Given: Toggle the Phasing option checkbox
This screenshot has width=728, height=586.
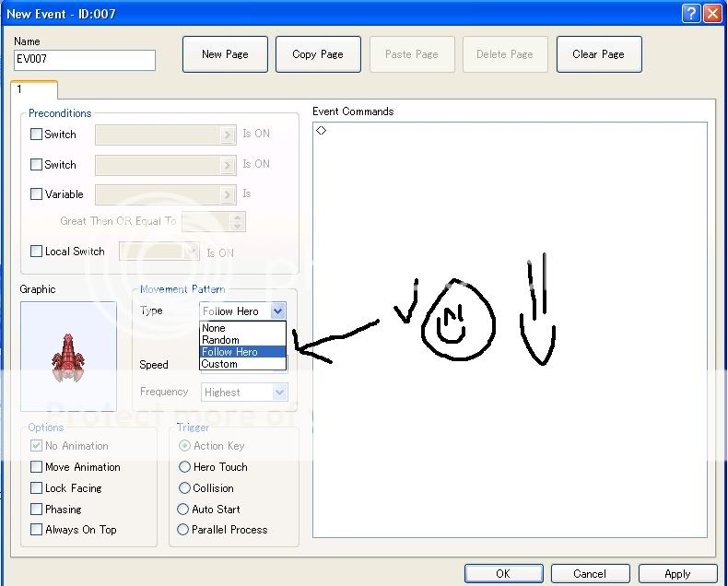Looking at the screenshot, I should point(37,510).
